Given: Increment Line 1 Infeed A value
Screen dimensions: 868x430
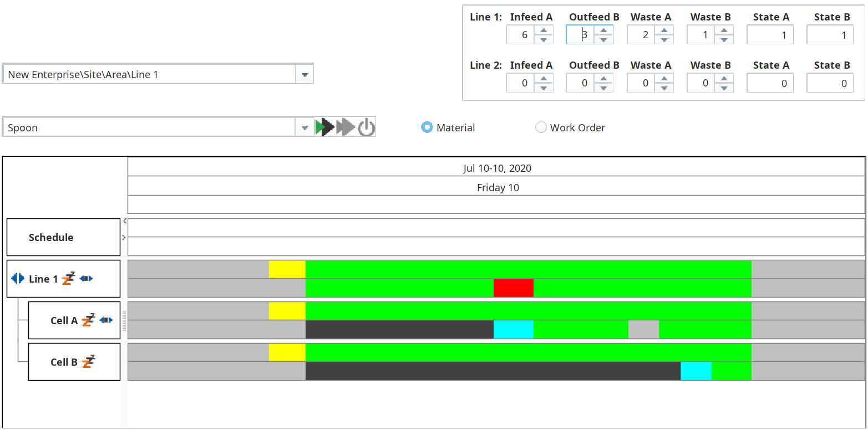Looking at the screenshot, I should click(544, 30).
